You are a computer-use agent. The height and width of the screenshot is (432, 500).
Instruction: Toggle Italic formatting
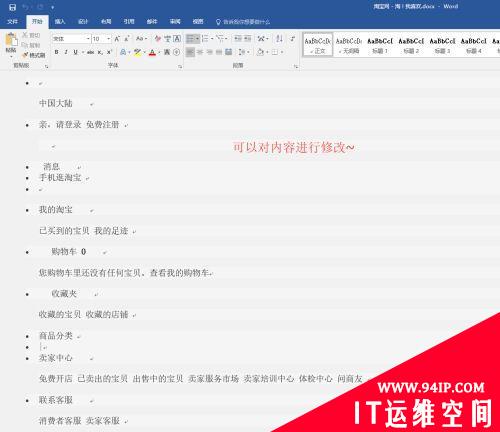[x=66, y=52]
